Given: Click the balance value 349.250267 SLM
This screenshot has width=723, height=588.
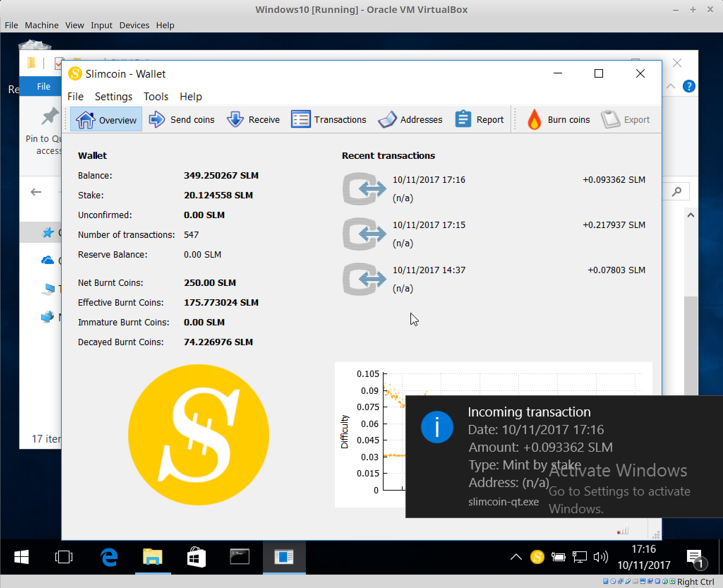Looking at the screenshot, I should pos(221,175).
